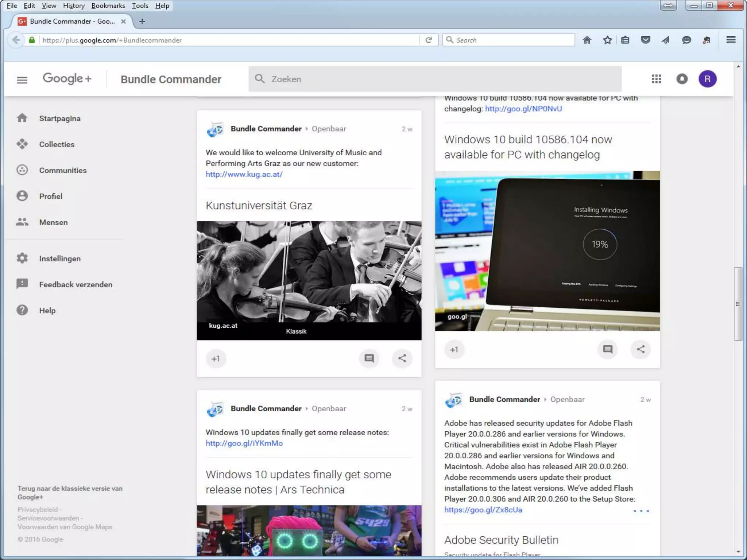
Task: Click the Adobe Security Bulletin title
Action: click(501, 540)
